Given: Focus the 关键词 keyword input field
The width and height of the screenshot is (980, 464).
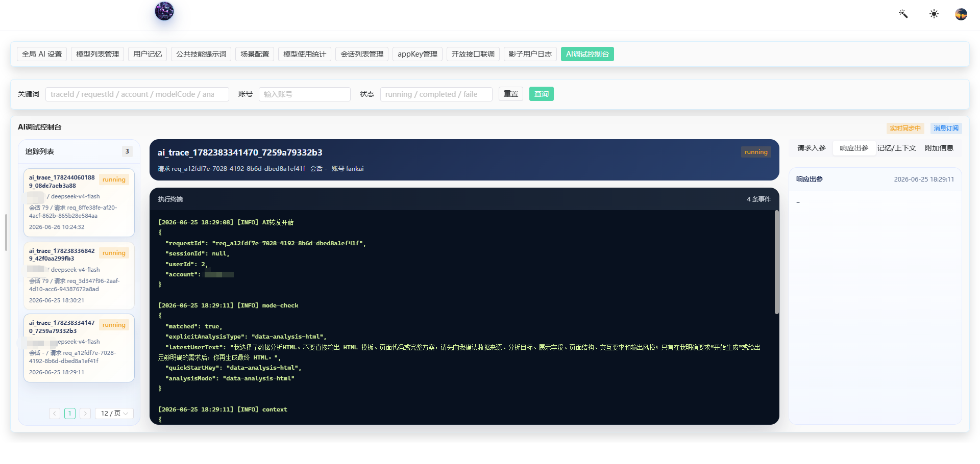Looking at the screenshot, I should tap(137, 94).
